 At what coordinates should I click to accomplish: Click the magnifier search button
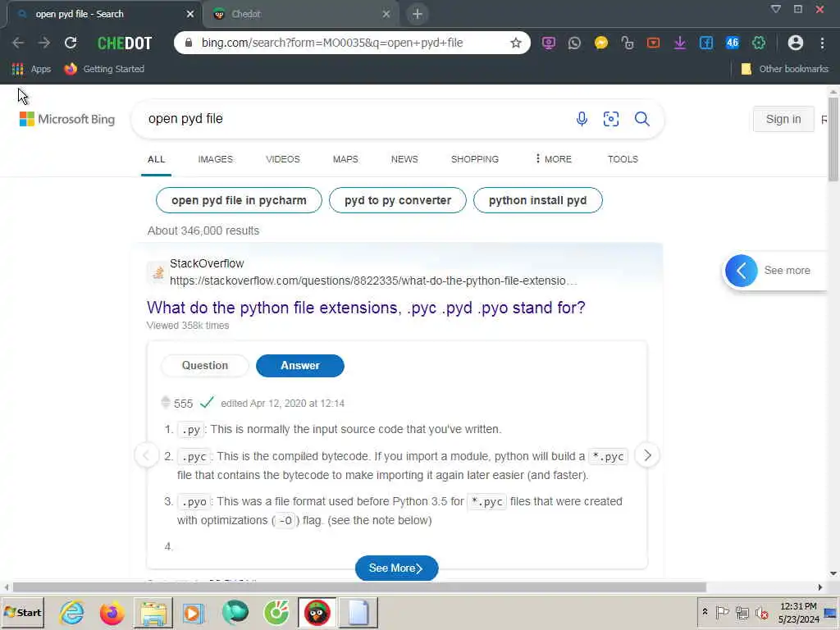click(x=641, y=119)
